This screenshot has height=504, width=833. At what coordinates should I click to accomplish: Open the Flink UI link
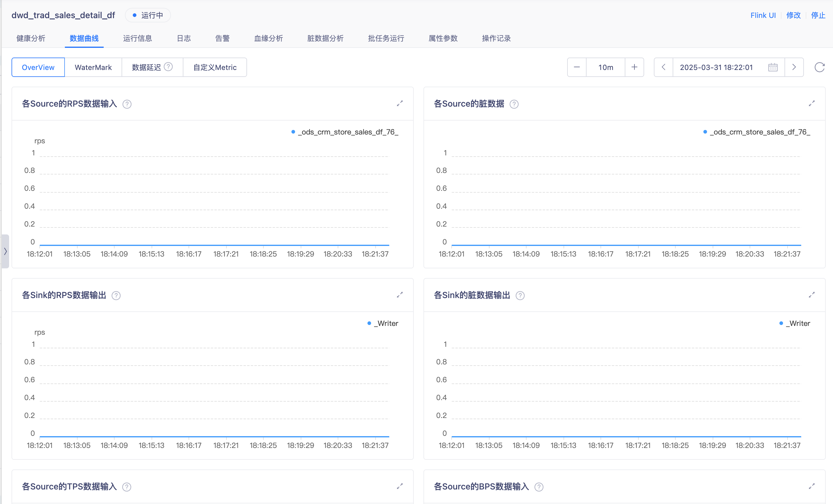point(763,15)
